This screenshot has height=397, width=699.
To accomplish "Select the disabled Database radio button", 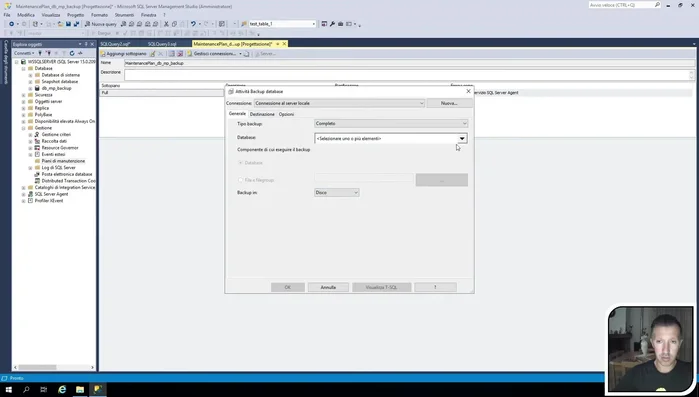I will point(241,163).
